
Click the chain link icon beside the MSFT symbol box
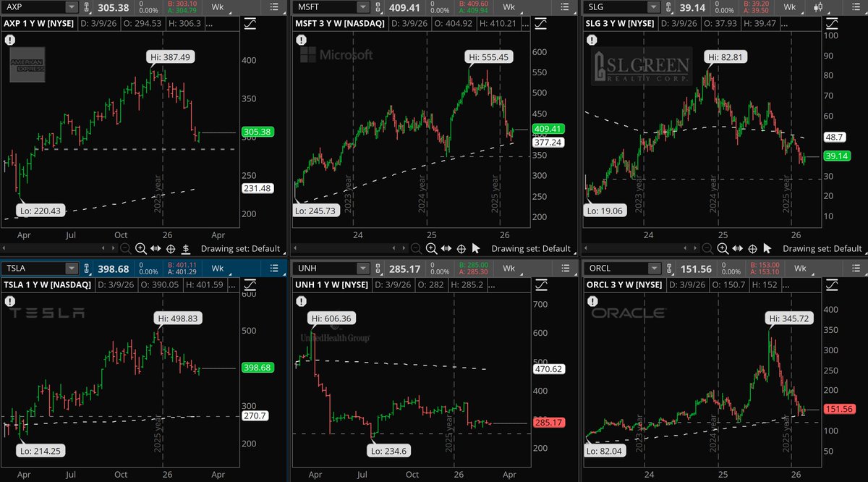[x=378, y=7]
